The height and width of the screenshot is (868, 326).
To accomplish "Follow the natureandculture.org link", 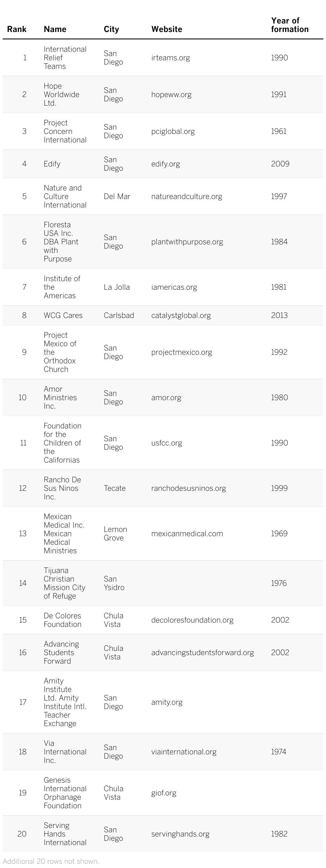I will pos(186,196).
